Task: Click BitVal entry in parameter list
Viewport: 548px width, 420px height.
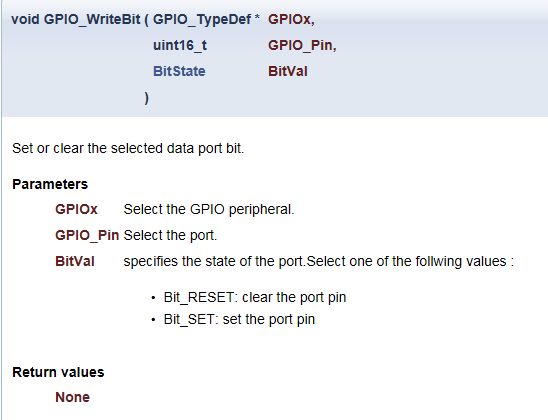Action: pyautogui.click(x=75, y=261)
